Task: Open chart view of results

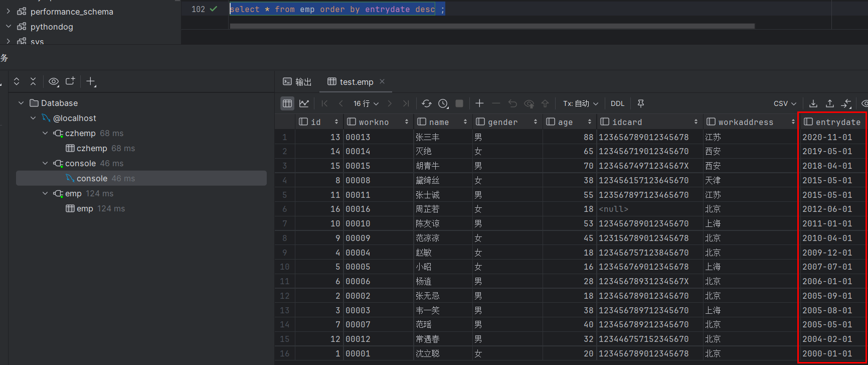Action: pos(304,103)
